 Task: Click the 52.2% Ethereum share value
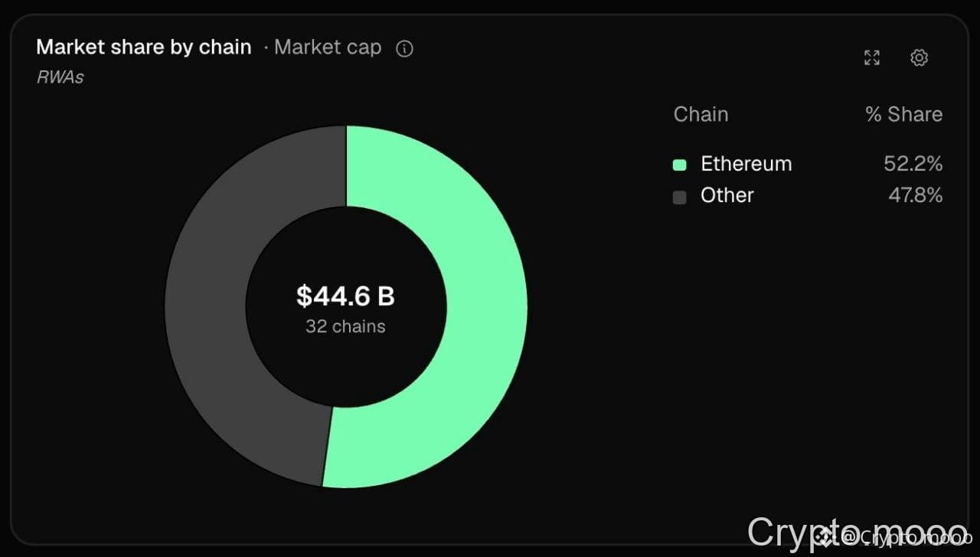click(913, 164)
